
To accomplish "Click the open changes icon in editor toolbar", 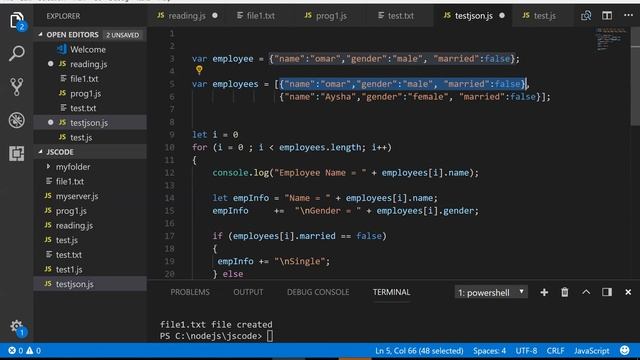I will tap(586, 16).
